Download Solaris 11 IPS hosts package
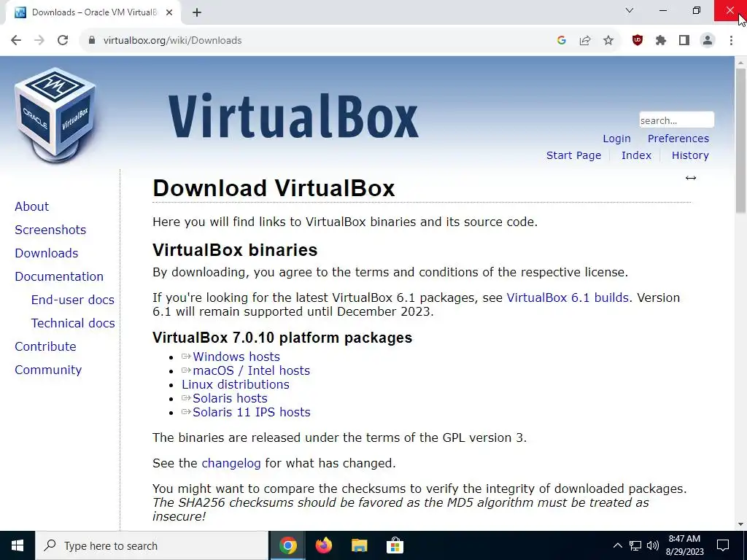Screen dimensions: 747x560 [251, 412]
